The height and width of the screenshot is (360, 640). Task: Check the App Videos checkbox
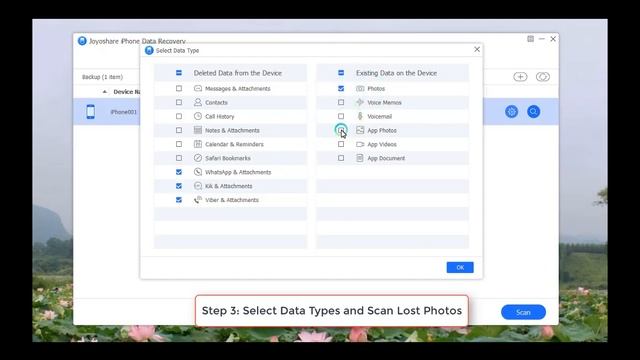(x=341, y=144)
